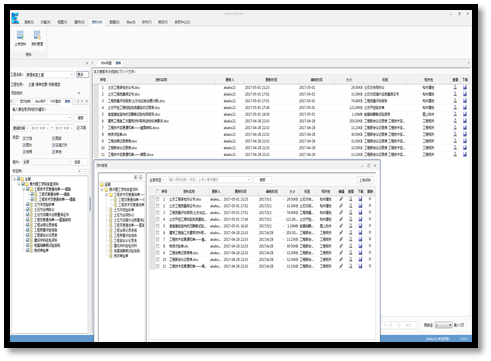The width and height of the screenshot is (491, 361).
Task: Delete dialog row 4 using its X icon
Action: (x=370, y=219)
